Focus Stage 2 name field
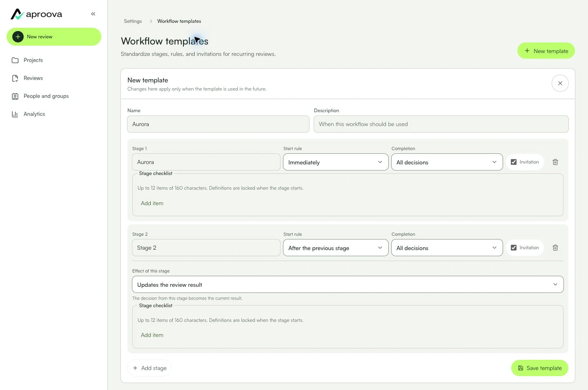The height and width of the screenshot is (390, 588). (206, 248)
